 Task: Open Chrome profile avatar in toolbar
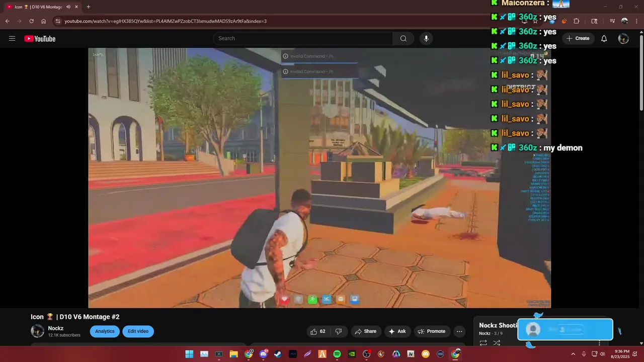click(625, 21)
